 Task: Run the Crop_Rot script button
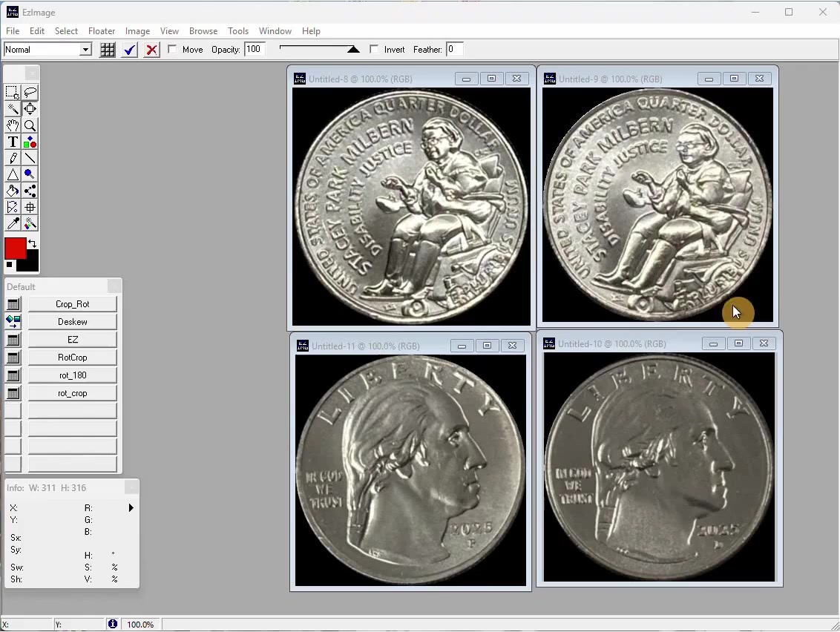72,304
